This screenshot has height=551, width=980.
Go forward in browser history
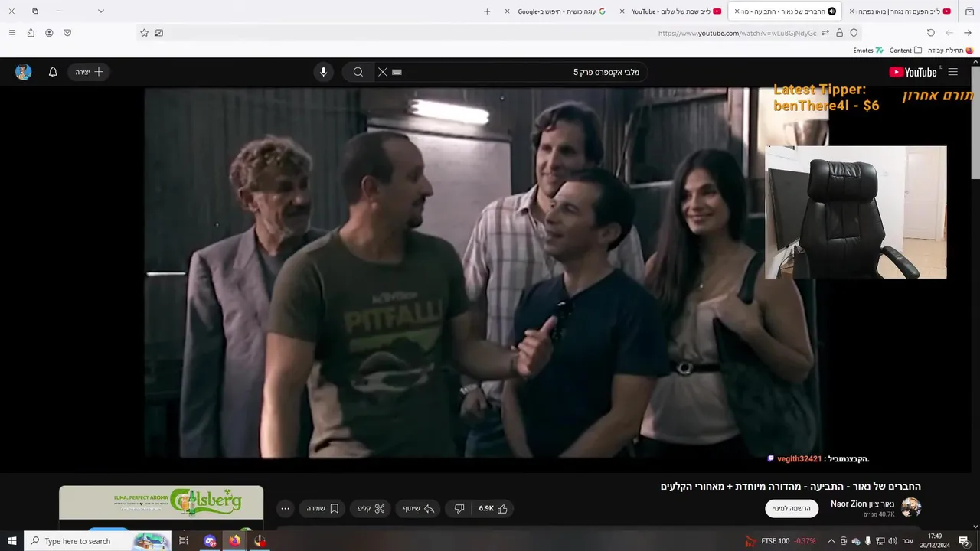point(949,33)
